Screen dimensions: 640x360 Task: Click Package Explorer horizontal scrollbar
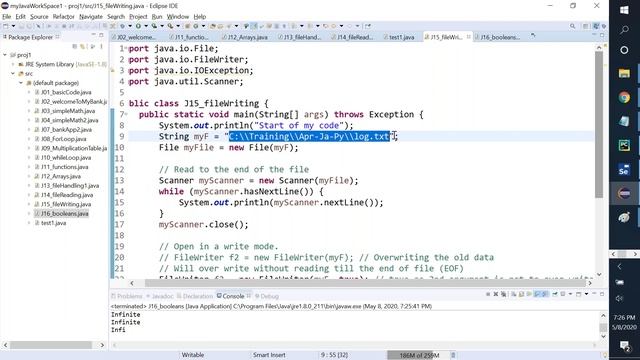(x=51, y=345)
